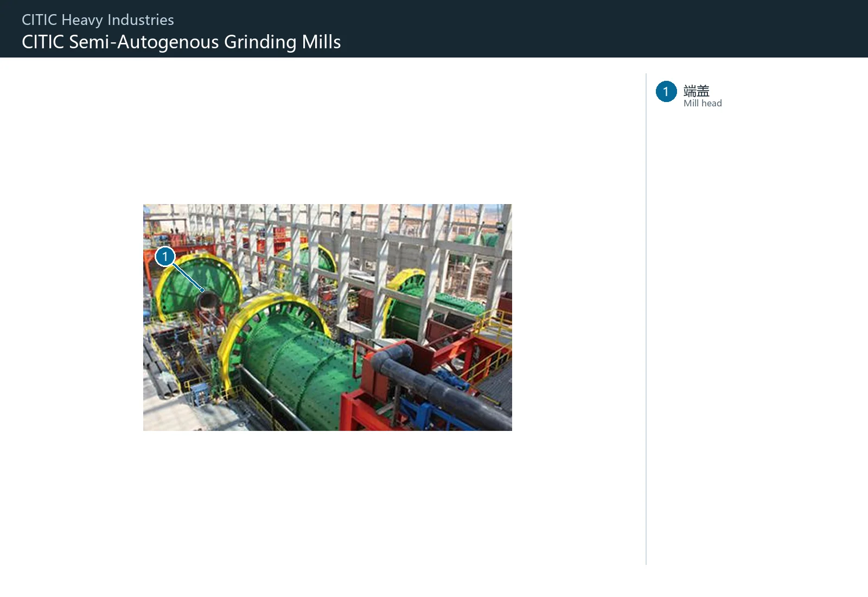Click hotspot marker 1 on the mill photo
Screen dimensions: 868x597
(x=165, y=256)
